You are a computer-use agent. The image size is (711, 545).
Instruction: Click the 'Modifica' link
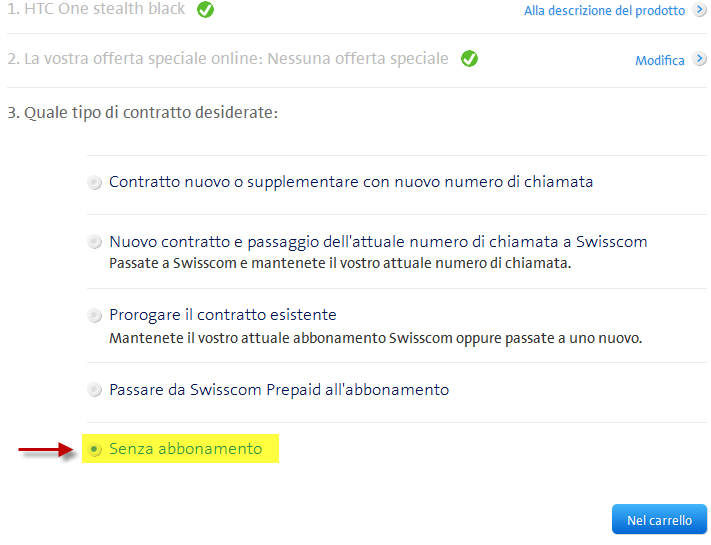pyautogui.click(x=659, y=61)
